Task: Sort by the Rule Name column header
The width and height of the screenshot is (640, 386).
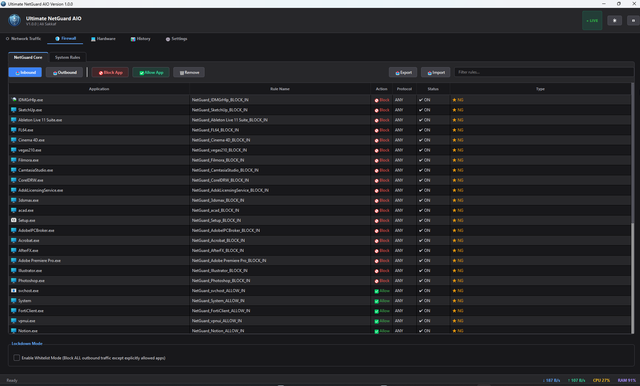Action: click(280, 89)
